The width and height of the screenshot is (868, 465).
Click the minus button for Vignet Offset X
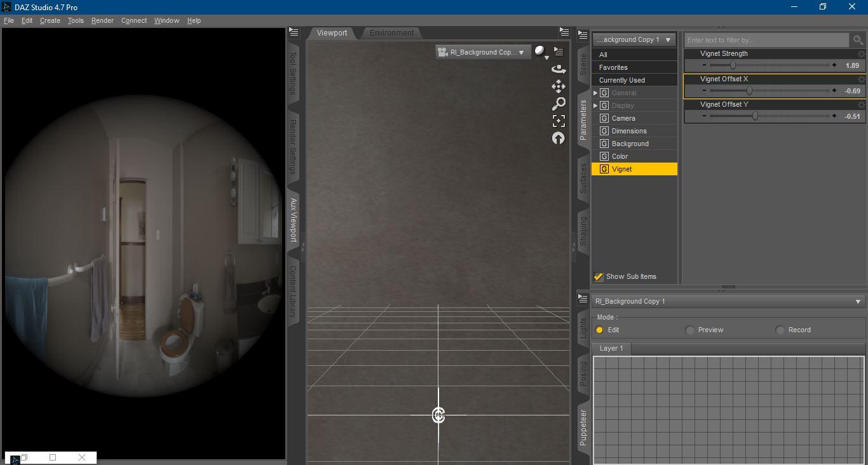[704, 91]
